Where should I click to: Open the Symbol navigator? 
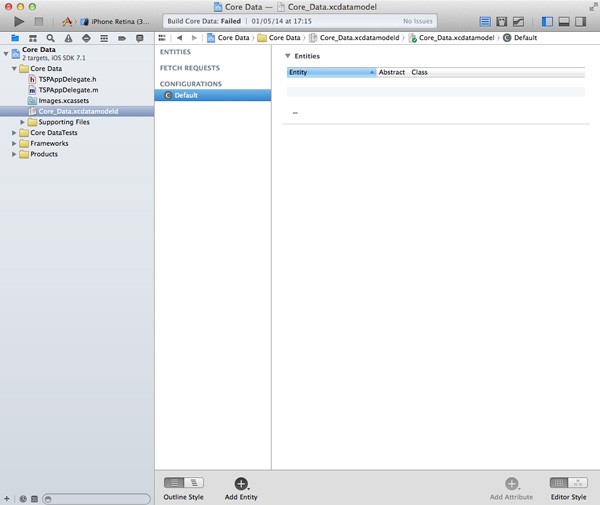(33, 38)
